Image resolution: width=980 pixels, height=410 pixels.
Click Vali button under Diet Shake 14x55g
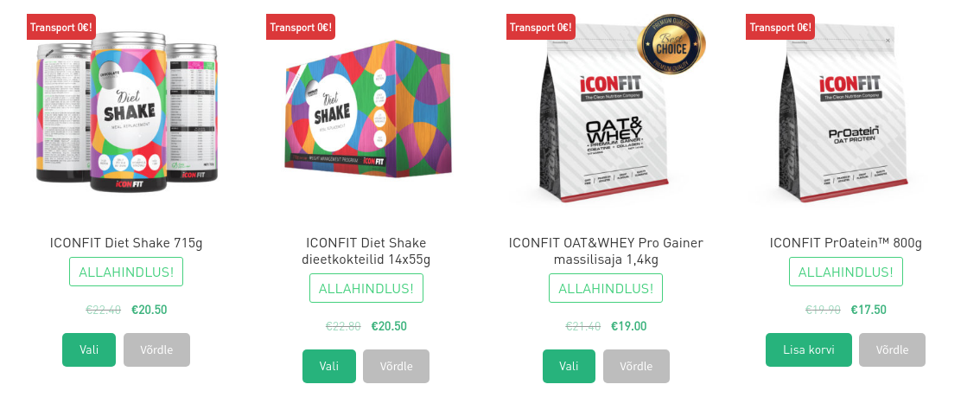328,366
